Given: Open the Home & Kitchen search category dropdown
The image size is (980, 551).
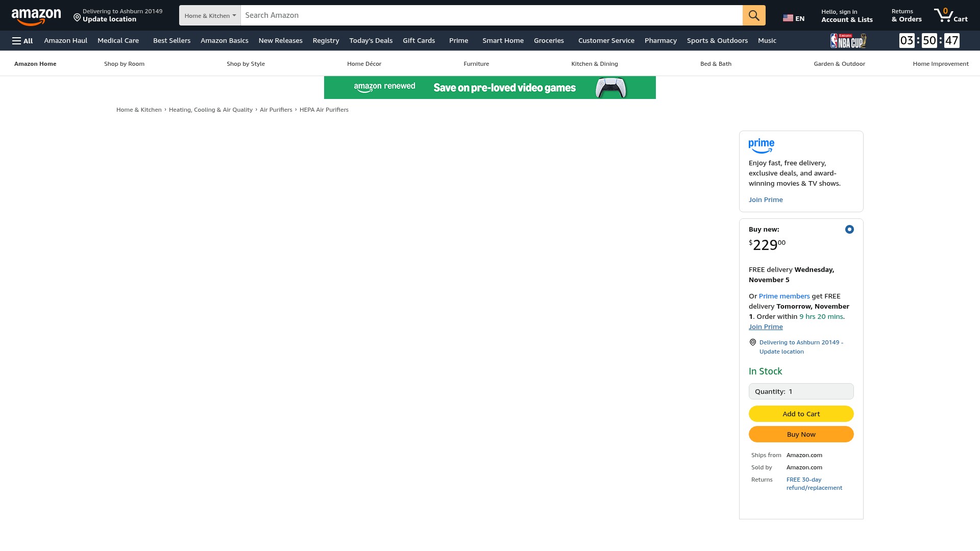Looking at the screenshot, I should point(210,15).
